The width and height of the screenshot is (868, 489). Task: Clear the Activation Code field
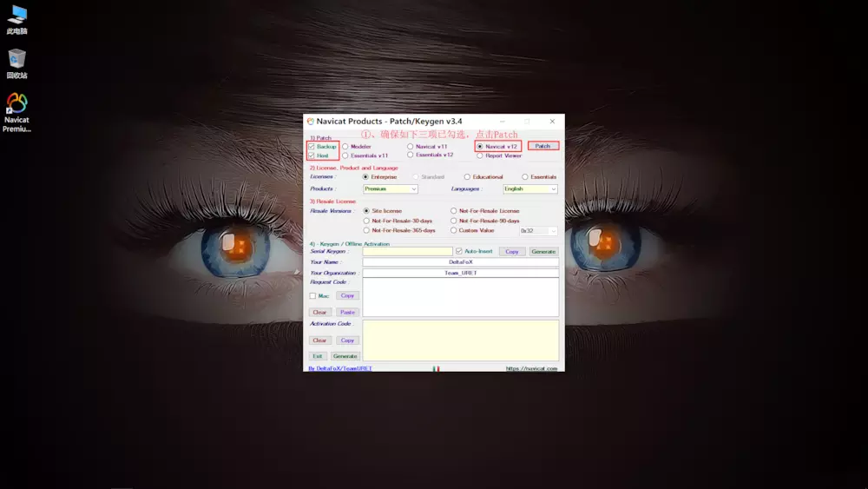(319, 340)
